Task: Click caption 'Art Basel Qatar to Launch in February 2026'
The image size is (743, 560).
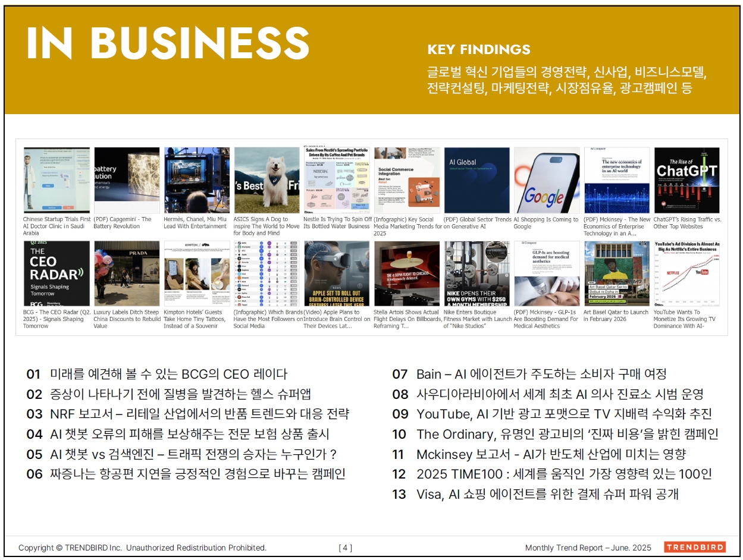Action: coord(616,316)
